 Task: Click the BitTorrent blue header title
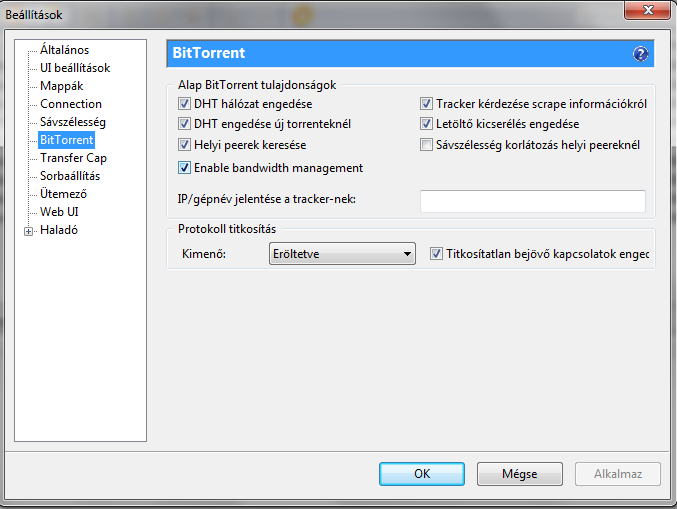[209, 53]
